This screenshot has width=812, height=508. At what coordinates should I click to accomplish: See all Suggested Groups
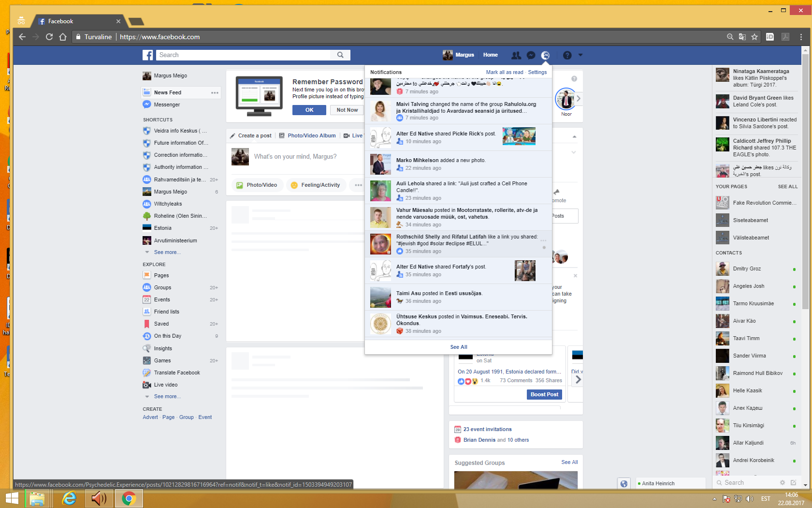click(569, 462)
